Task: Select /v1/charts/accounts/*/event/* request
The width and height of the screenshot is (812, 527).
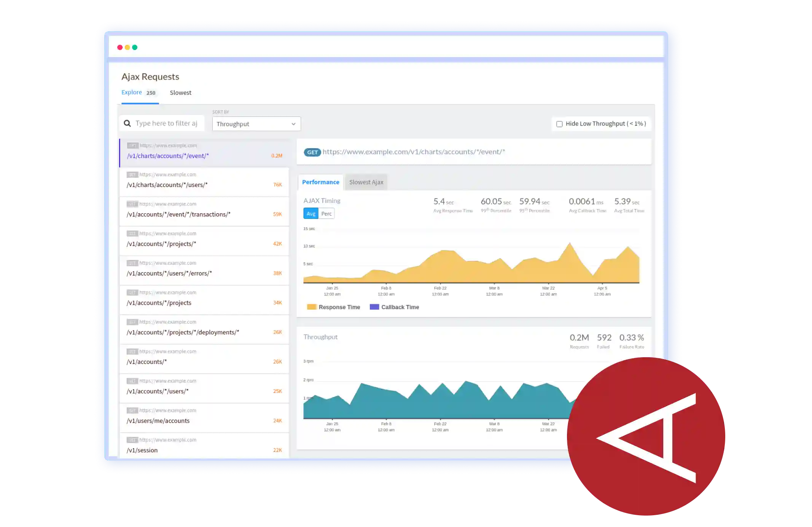Action: click(204, 153)
